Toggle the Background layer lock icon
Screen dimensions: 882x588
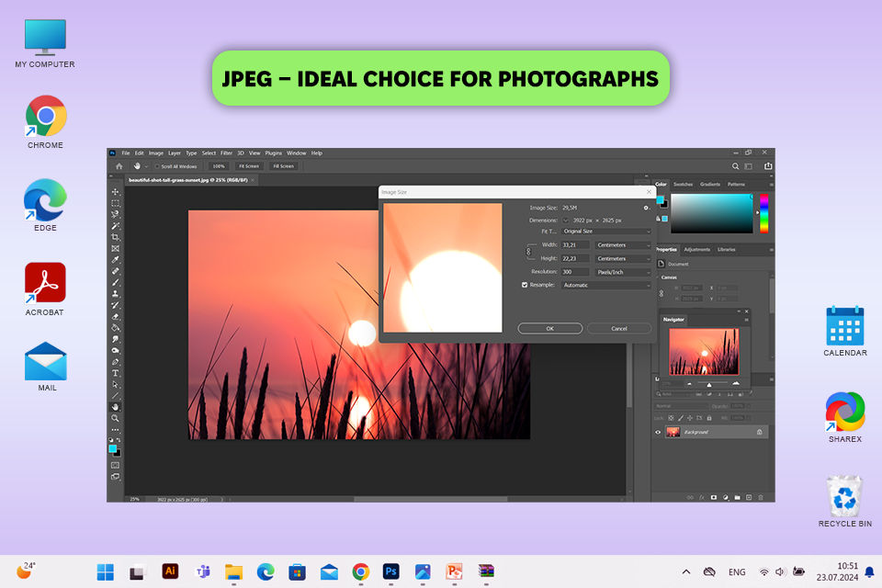click(760, 432)
